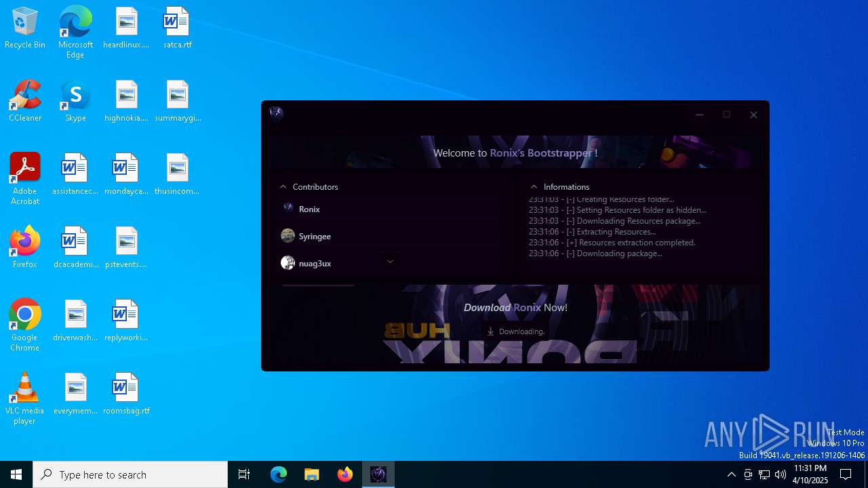Screen dimensions: 868x488
Task: Open the Recycle Bin desktop icon
Action: (x=25, y=28)
